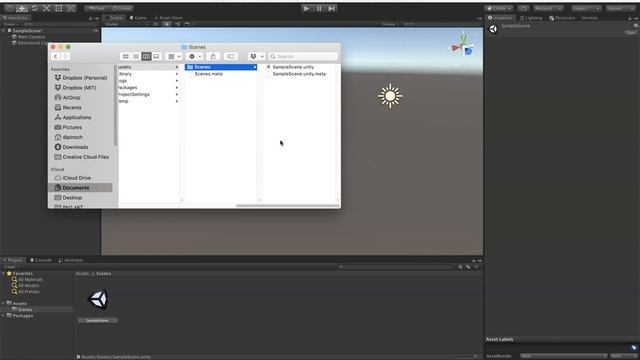Open Creative Cloud Files in Finder sidebar
Viewport: 640px width, 360px height.
click(x=82, y=157)
